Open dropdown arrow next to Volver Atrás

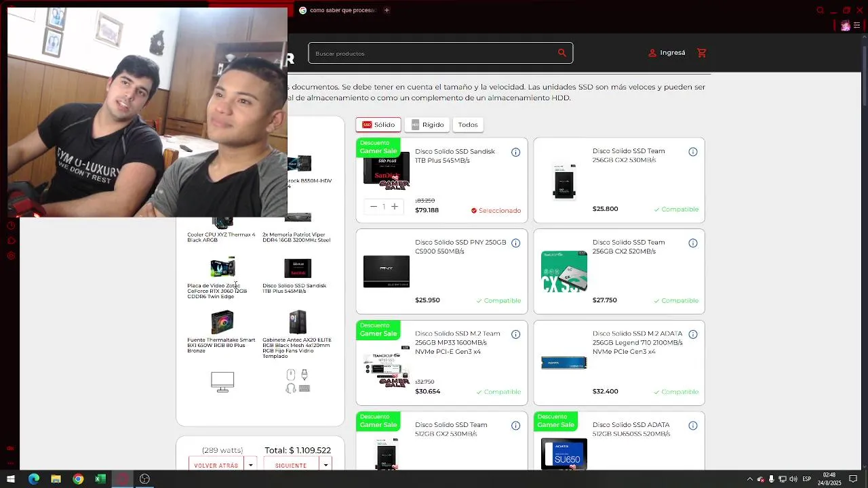(x=251, y=465)
